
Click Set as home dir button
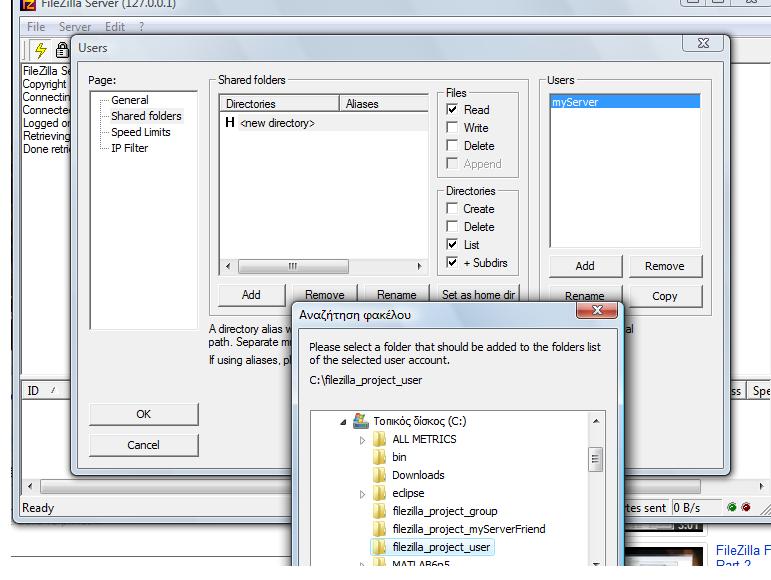click(x=478, y=294)
